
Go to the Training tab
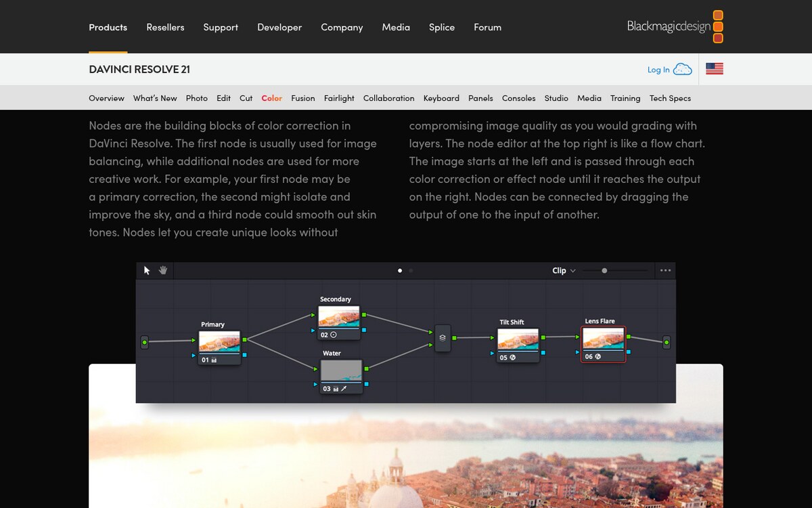pyautogui.click(x=625, y=98)
